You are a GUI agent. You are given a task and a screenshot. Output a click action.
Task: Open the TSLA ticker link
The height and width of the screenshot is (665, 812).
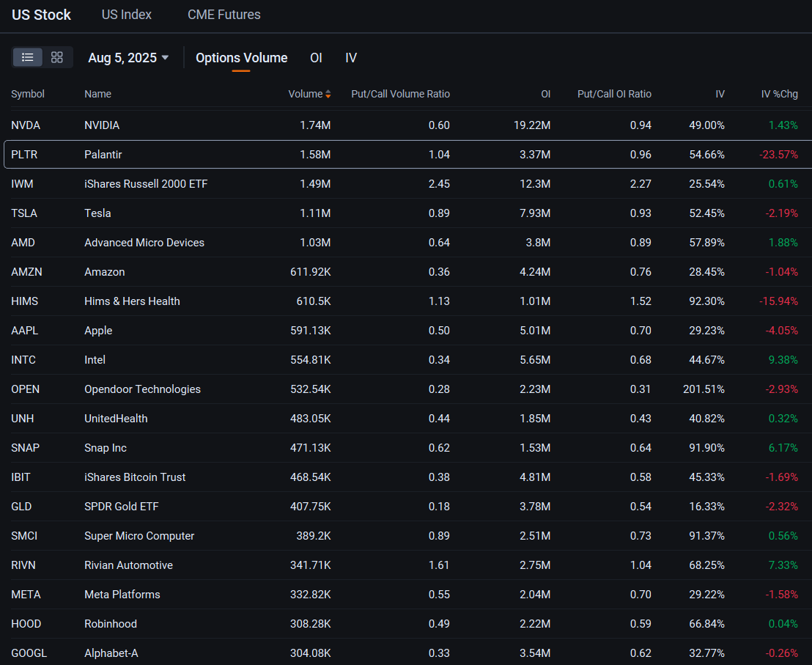24,213
